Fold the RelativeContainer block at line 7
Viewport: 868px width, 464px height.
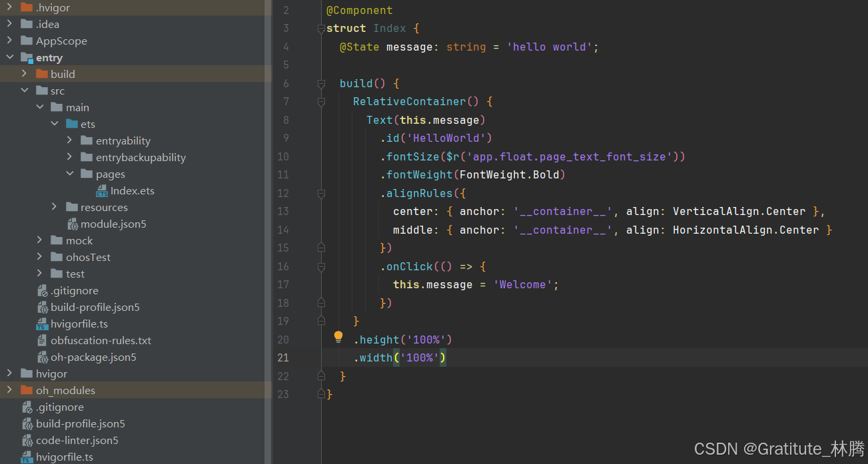pos(321,102)
